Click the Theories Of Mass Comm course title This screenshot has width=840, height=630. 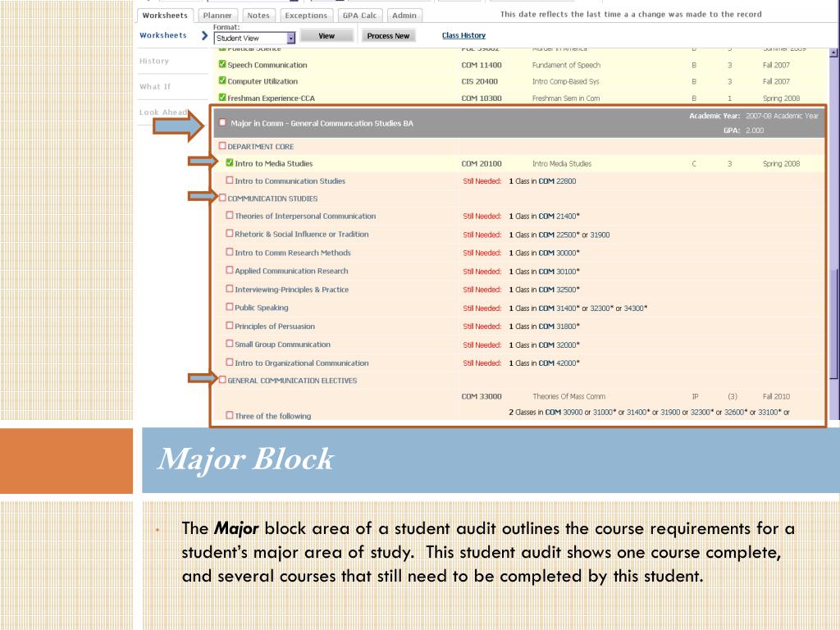569,396
